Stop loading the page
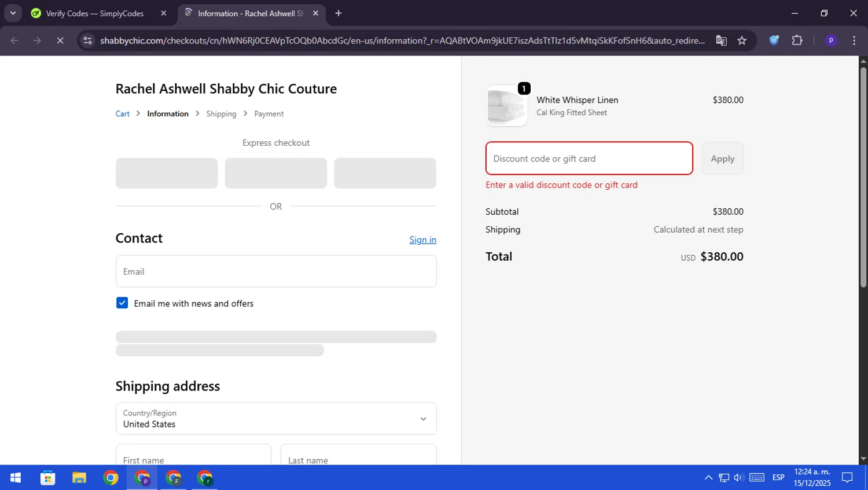The image size is (868, 490). point(60,40)
